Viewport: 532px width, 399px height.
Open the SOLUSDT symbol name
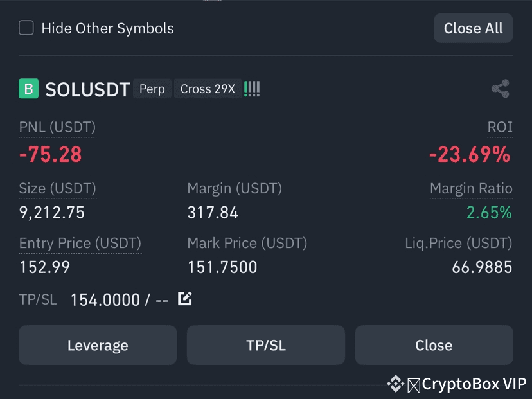pyautogui.click(x=87, y=89)
